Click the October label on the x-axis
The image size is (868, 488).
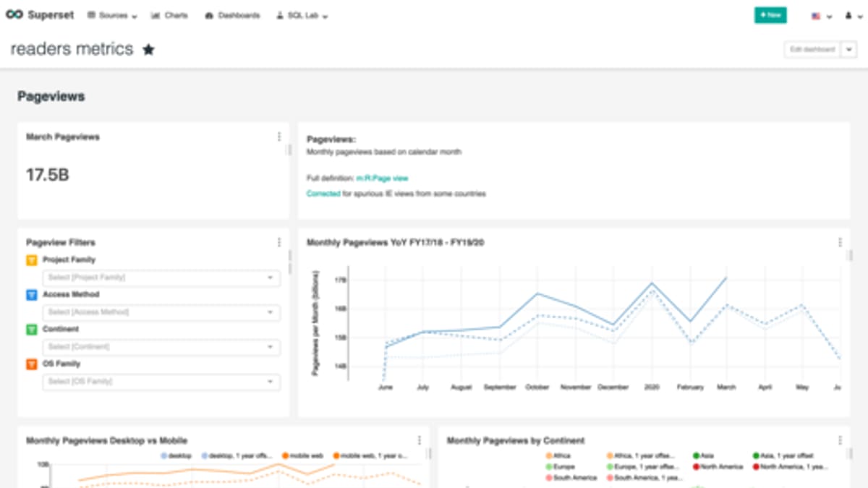point(537,388)
